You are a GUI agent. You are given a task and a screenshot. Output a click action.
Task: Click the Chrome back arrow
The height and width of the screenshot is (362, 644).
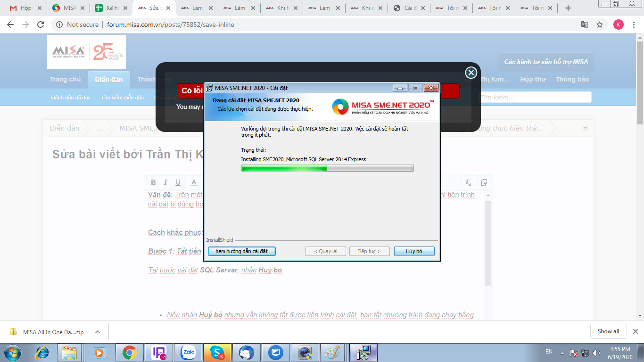pyautogui.click(x=10, y=25)
